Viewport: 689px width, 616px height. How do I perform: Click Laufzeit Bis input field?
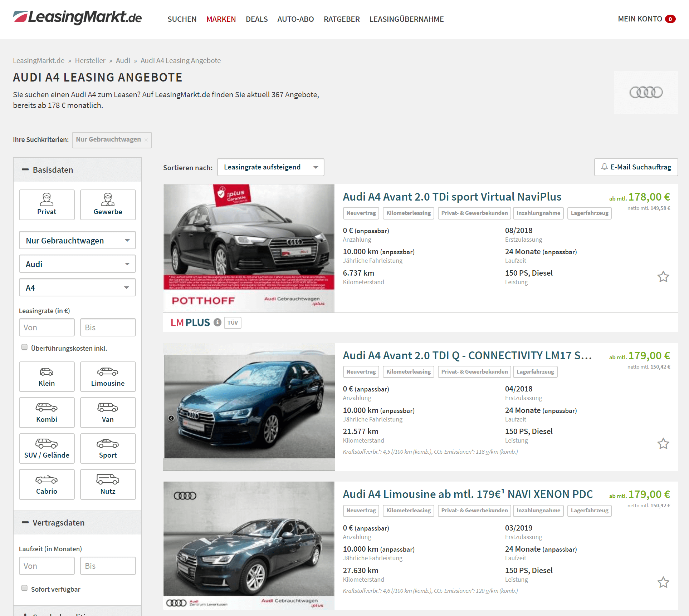click(108, 566)
